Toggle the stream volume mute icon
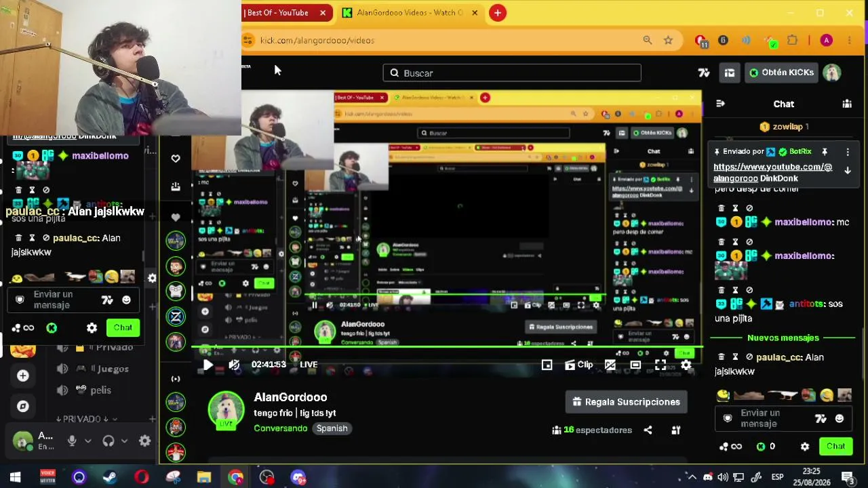The width and height of the screenshot is (868, 488). click(x=234, y=365)
